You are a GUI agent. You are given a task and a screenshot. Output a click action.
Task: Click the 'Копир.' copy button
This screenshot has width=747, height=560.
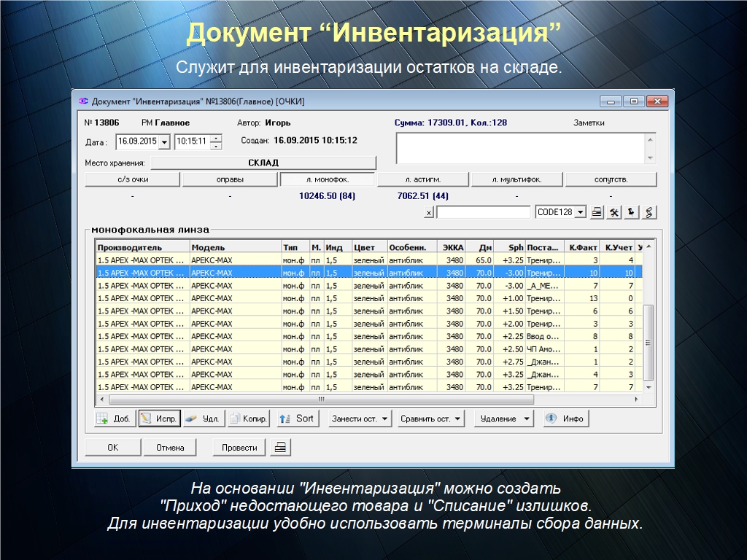(249, 419)
